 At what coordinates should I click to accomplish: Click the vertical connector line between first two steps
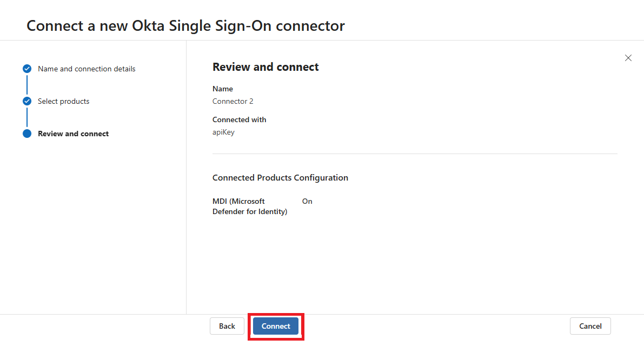(x=27, y=85)
